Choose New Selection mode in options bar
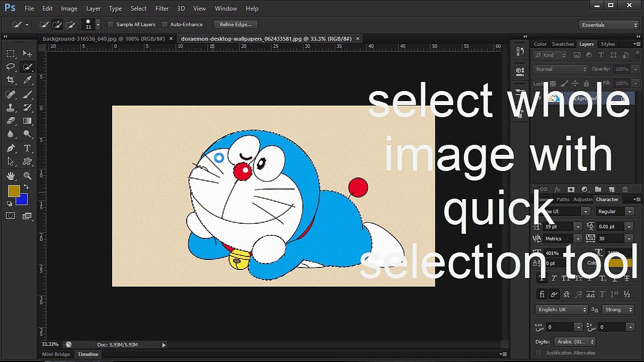Screen dimensions: 644x362 tap(44, 24)
